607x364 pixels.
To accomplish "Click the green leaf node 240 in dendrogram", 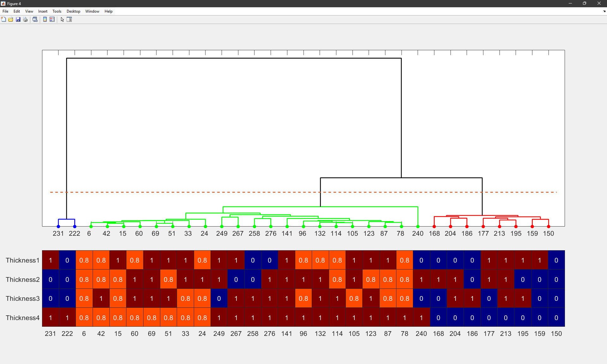I will click(418, 227).
